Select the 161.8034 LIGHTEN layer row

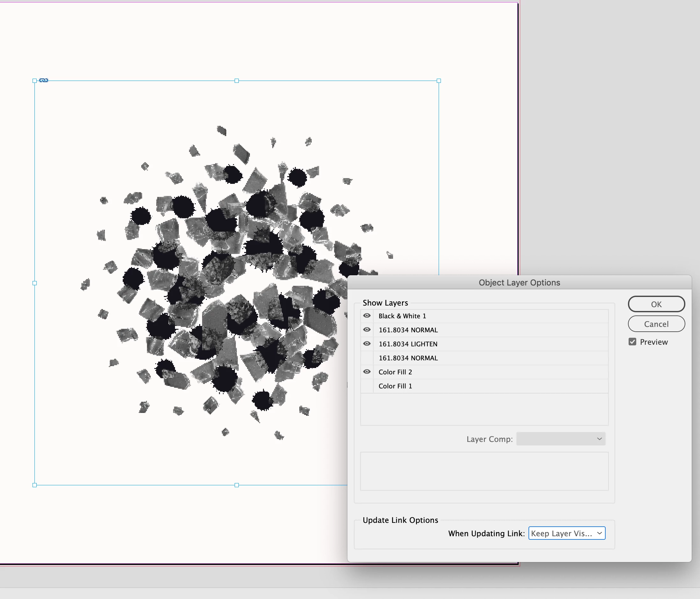408,344
